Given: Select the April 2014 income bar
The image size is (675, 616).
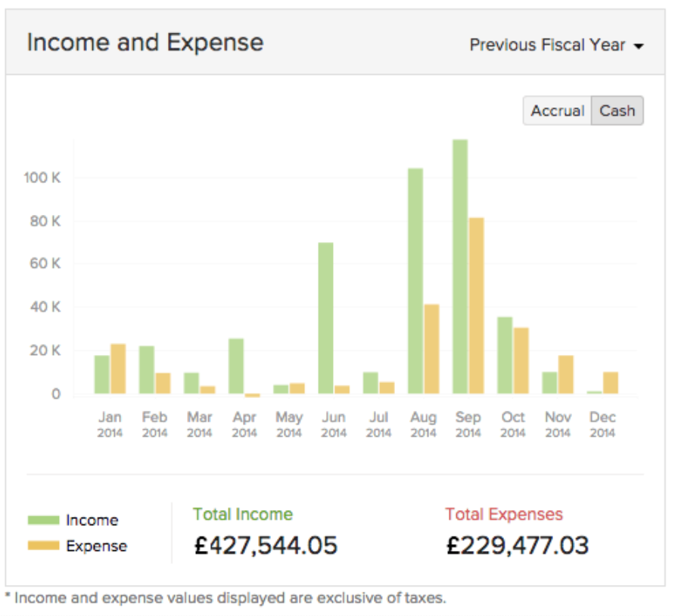Looking at the screenshot, I should click(236, 366).
